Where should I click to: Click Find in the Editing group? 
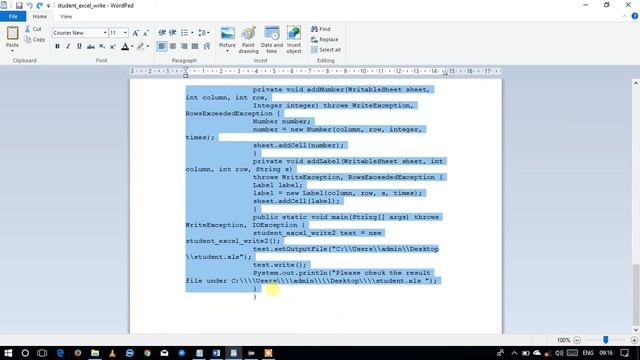[x=321, y=29]
